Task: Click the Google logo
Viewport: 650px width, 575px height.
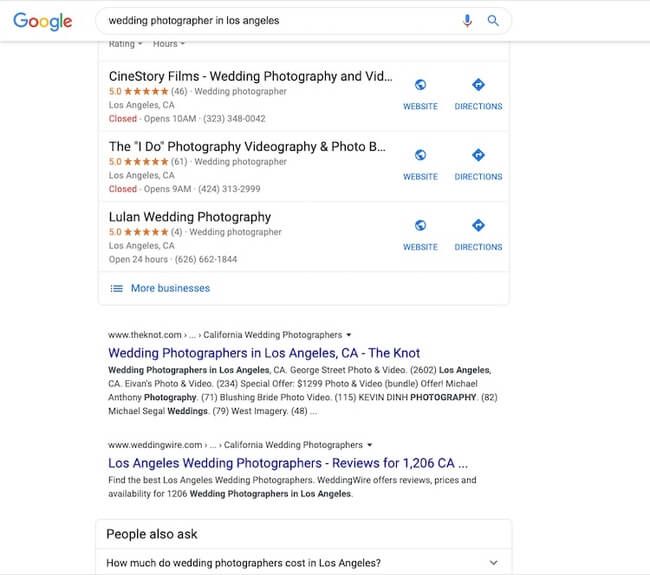Action: click(x=42, y=21)
